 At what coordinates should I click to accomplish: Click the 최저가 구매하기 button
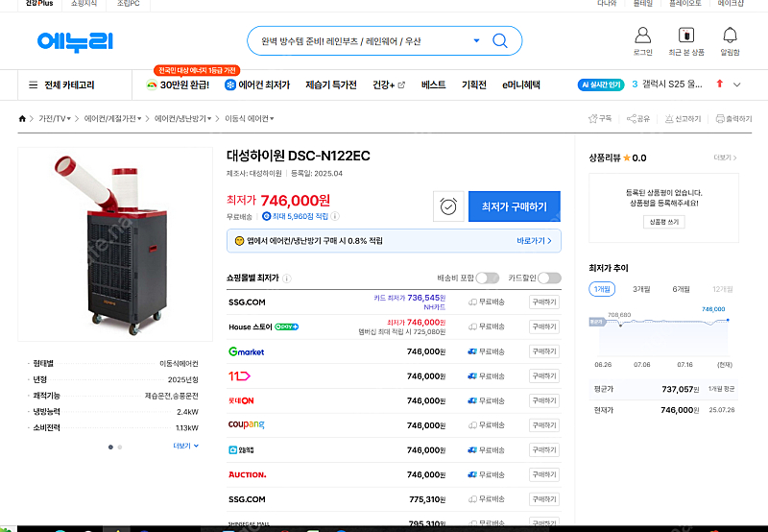coord(514,206)
